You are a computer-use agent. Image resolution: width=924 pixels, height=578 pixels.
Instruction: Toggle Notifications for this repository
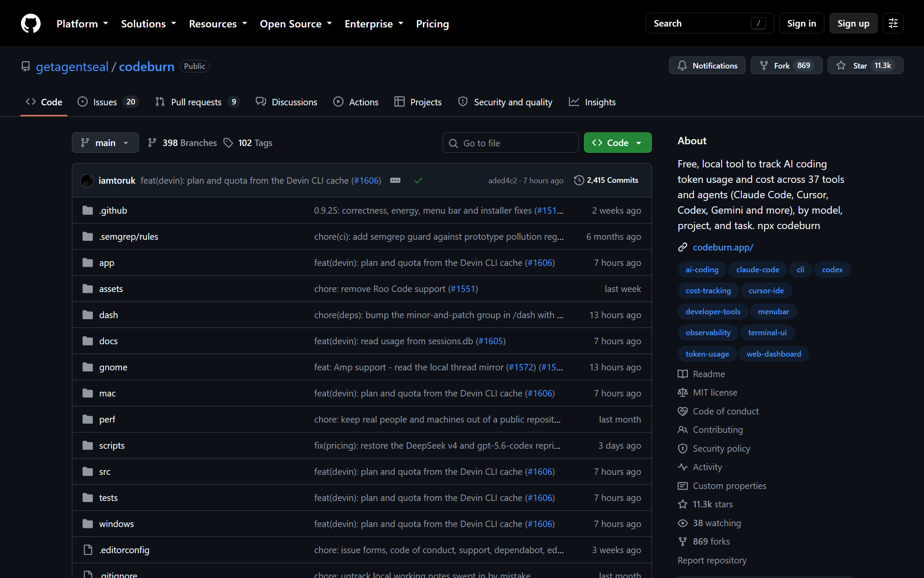707,66
